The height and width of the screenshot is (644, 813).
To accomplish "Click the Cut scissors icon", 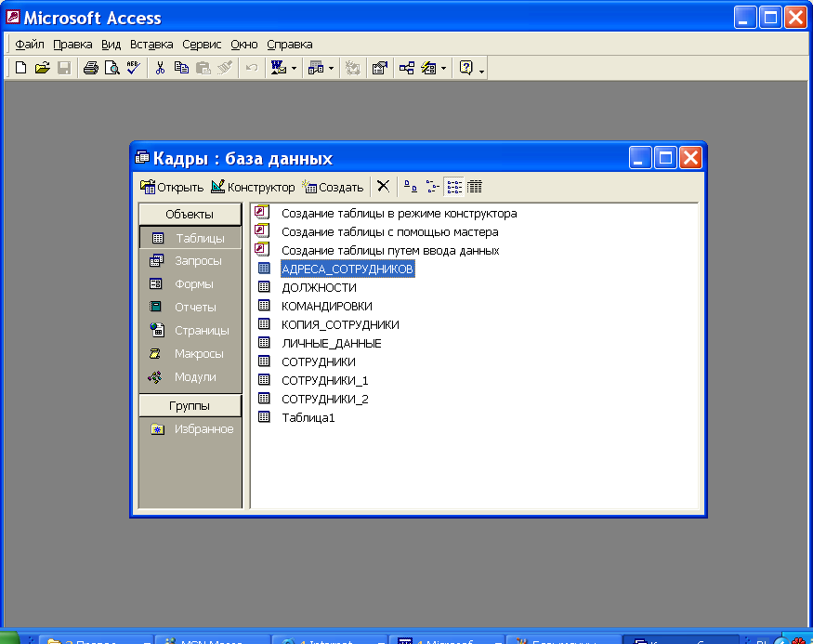I will click(x=160, y=68).
